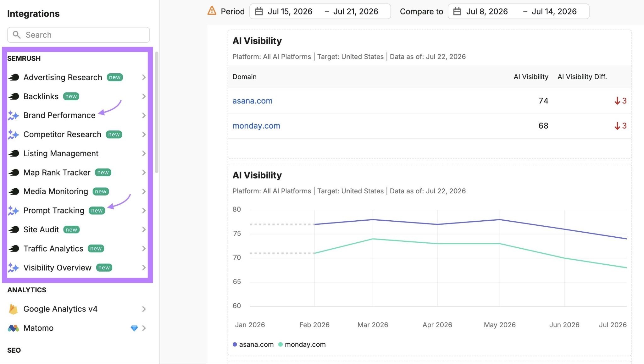Expand Listing Management with its chevron
The height and width of the screenshot is (364, 644).
[x=144, y=153]
